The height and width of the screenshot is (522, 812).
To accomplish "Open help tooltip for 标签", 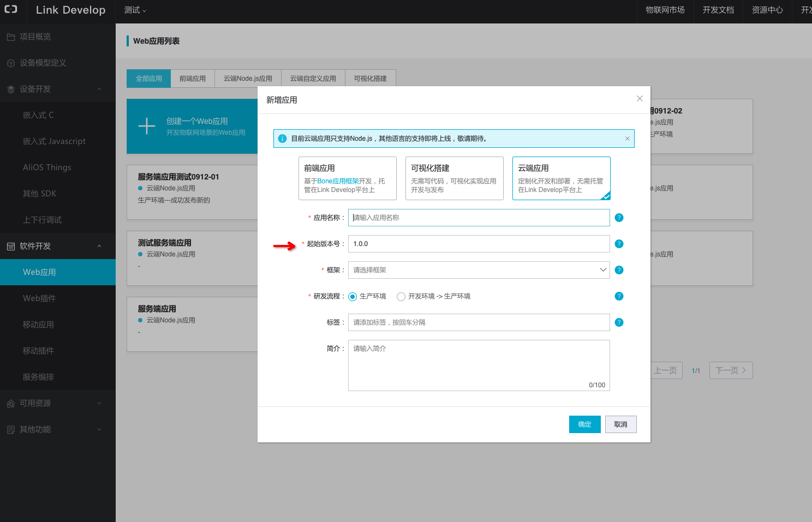I will point(619,322).
